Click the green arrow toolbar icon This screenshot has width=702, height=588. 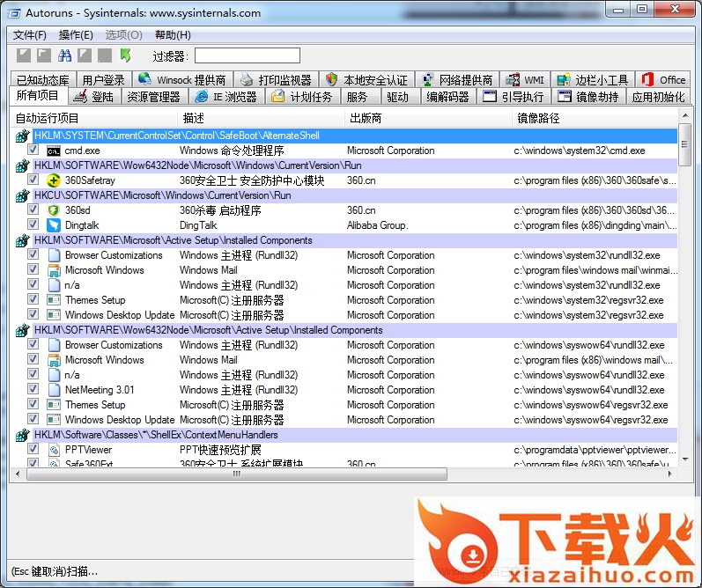125,55
